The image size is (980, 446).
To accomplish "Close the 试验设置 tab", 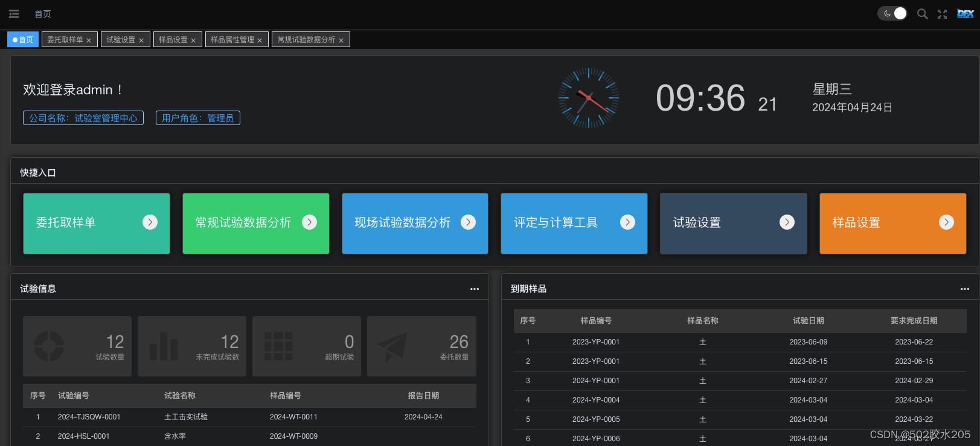I will point(141,40).
